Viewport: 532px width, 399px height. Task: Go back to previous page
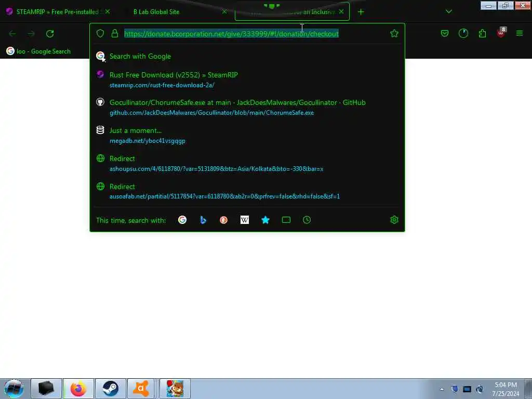pyautogui.click(x=12, y=34)
